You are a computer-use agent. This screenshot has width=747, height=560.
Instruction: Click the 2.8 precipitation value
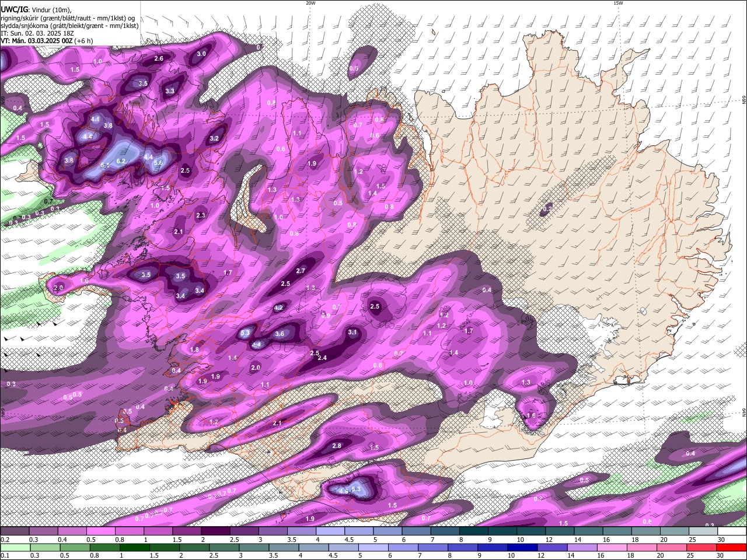pyautogui.click(x=337, y=446)
